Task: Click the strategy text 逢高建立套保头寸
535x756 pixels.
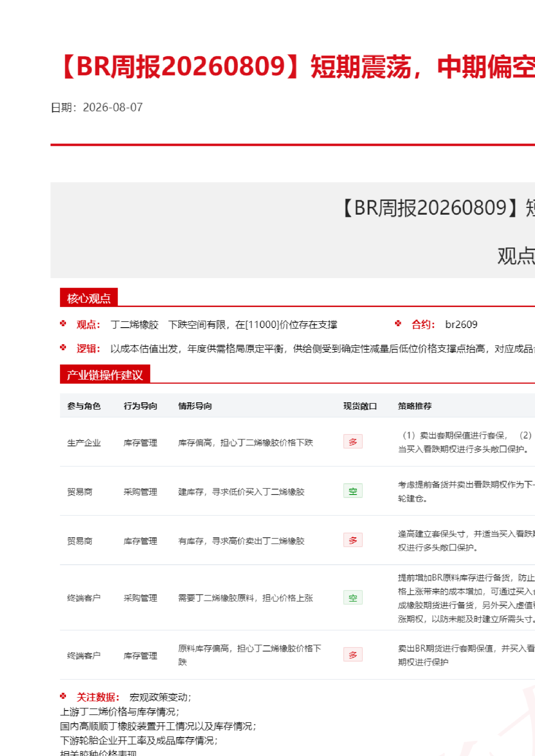Action: pos(431,534)
